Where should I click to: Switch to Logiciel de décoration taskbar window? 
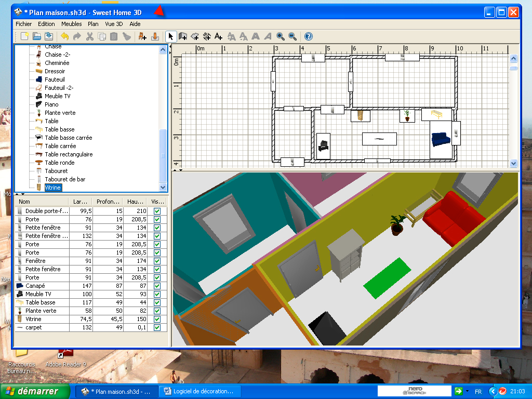pos(200,391)
